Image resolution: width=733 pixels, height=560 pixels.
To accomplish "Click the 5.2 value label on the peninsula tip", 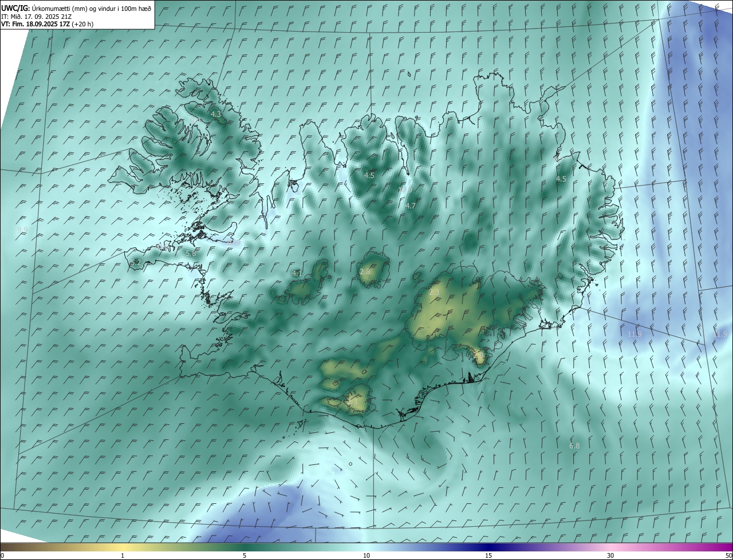I will [x=136, y=262].
